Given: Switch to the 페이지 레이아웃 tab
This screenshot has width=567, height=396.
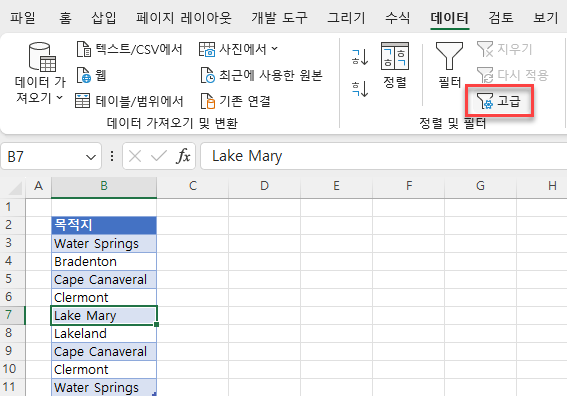Looking at the screenshot, I should [184, 17].
